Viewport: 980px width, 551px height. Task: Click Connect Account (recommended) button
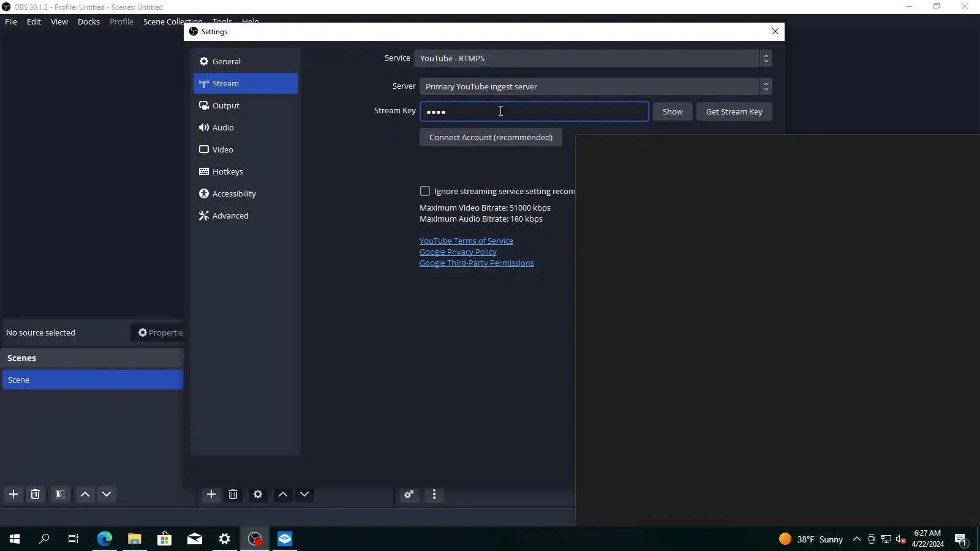pos(491,137)
